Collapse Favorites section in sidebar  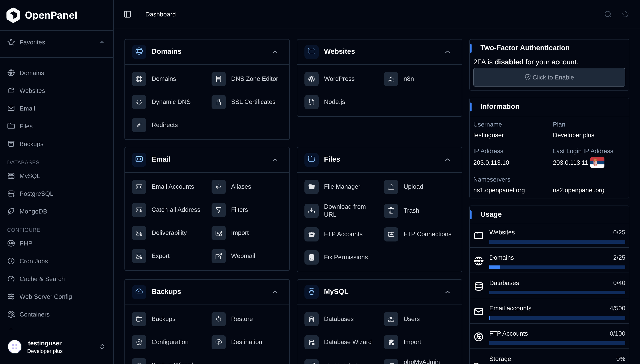[x=102, y=42]
